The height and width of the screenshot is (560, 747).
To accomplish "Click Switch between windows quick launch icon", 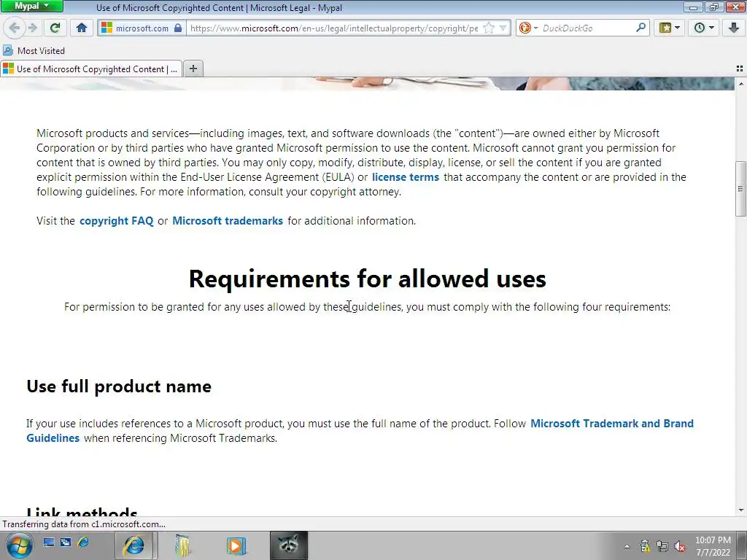I will [66, 542].
